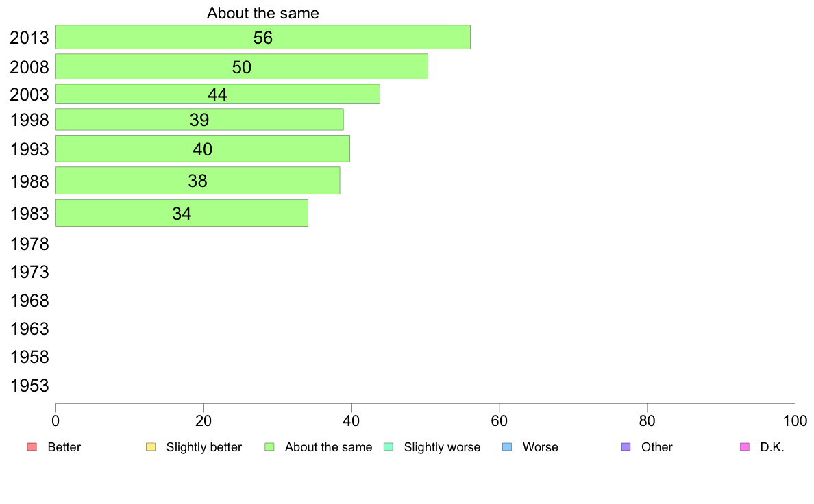814x504 pixels.
Task: Click the 1953 year axis label
Action: pyautogui.click(x=29, y=385)
